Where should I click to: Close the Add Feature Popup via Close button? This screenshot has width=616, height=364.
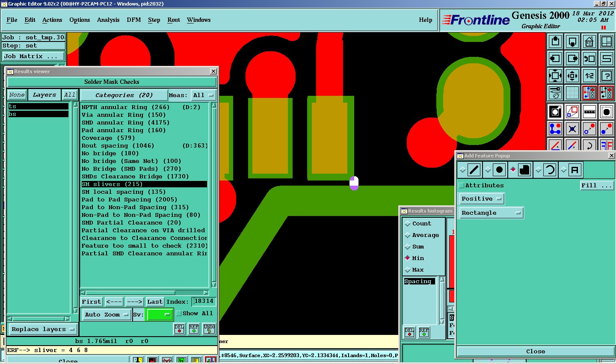[536, 352]
